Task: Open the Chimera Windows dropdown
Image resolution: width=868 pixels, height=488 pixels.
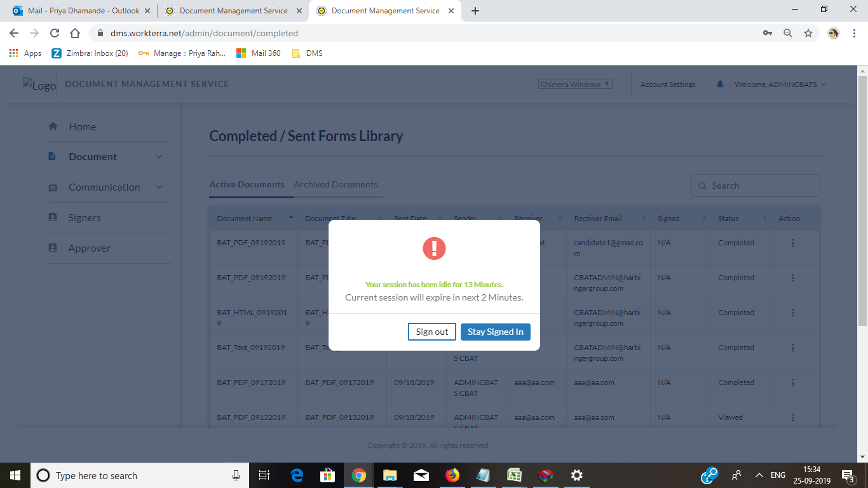Action: coord(576,84)
